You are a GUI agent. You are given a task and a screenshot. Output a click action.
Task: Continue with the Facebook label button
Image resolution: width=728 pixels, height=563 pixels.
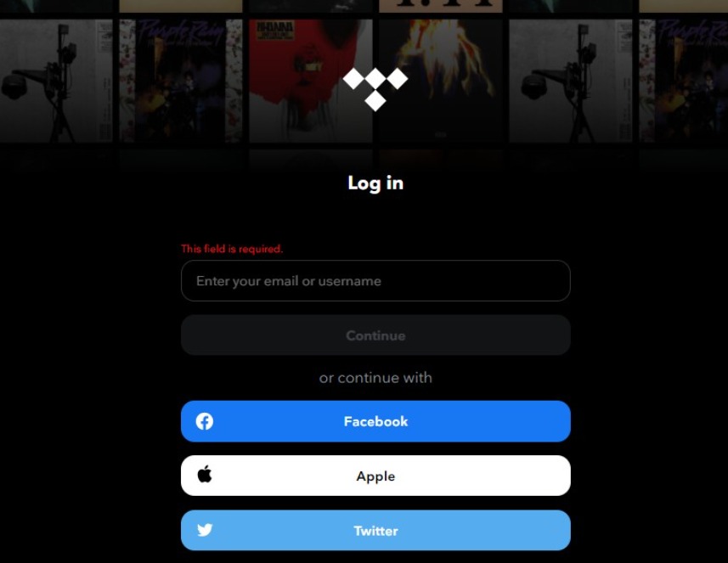click(x=375, y=421)
